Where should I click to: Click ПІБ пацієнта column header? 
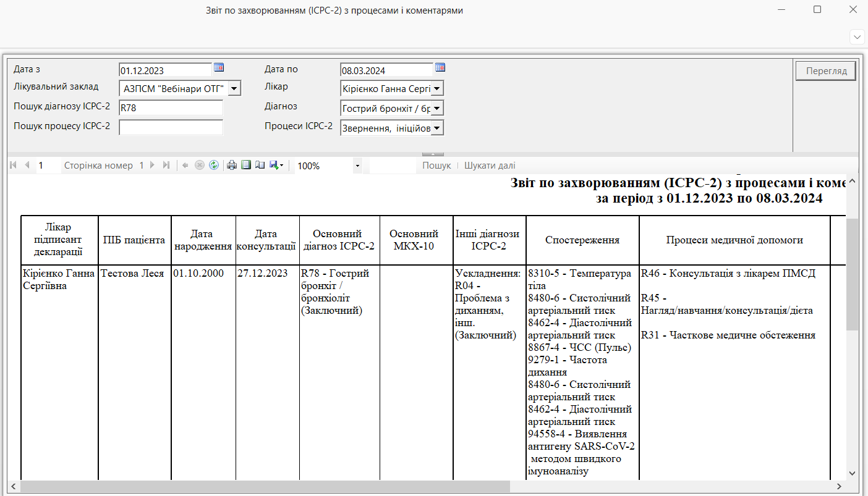[x=134, y=240]
